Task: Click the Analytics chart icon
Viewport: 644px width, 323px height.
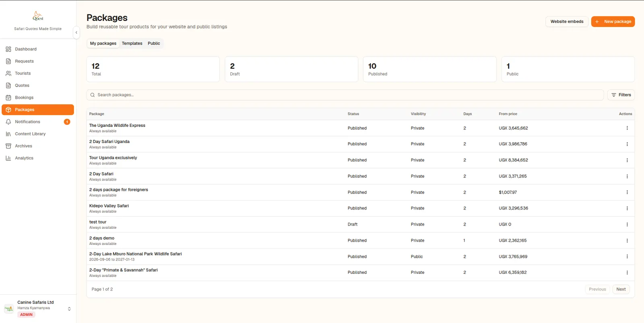Action: [x=8, y=158]
